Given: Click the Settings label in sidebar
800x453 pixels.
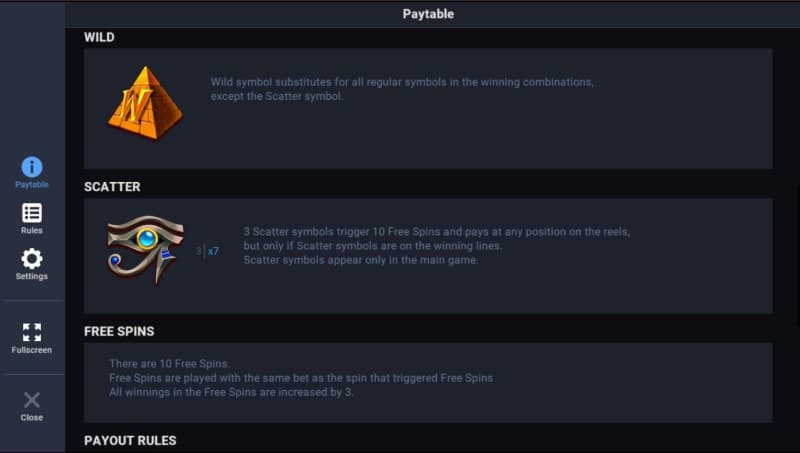Looking at the screenshot, I should [32, 276].
